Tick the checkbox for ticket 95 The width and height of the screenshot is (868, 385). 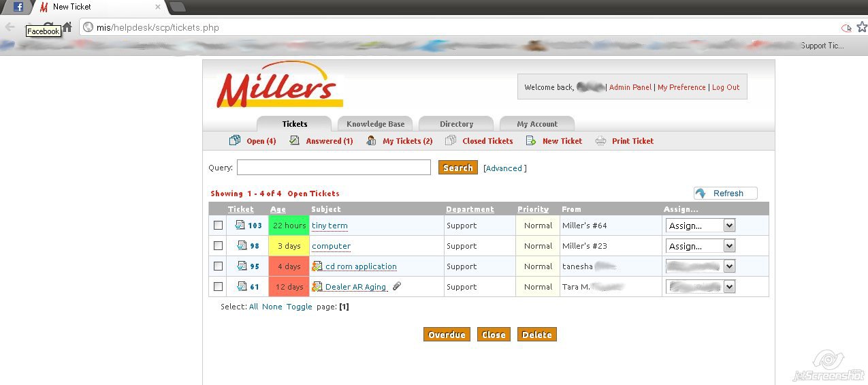click(x=219, y=266)
